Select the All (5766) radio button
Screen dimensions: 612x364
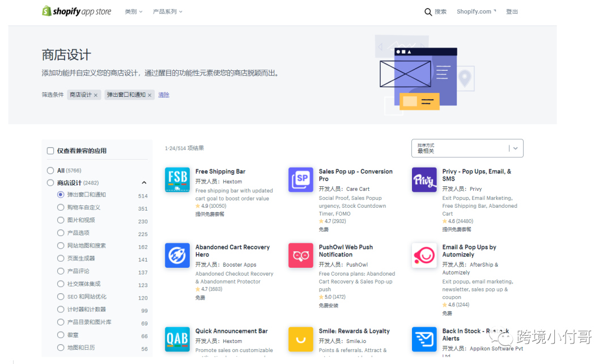coord(50,170)
